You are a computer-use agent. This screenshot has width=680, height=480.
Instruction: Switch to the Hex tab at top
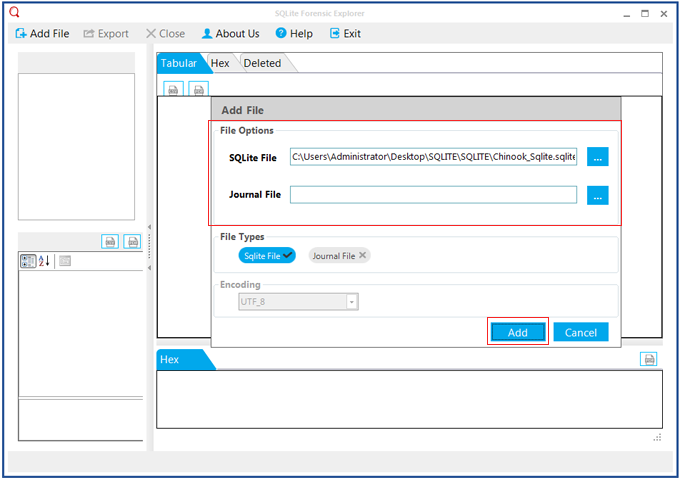click(220, 63)
